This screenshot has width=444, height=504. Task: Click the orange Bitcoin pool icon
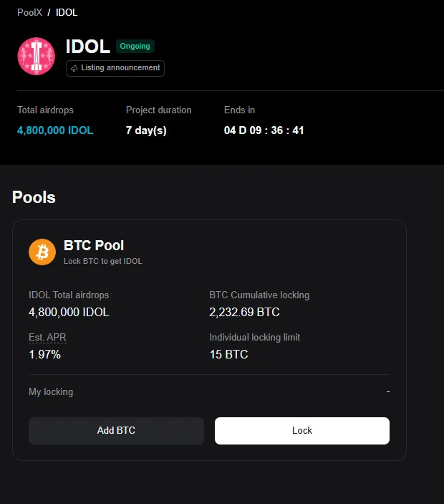(x=42, y=252)
